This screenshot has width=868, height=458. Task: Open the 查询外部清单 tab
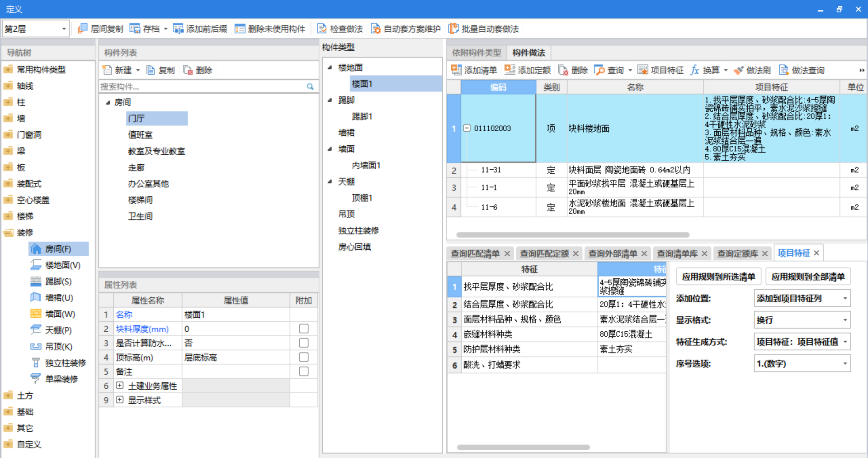tap(613, 253)
